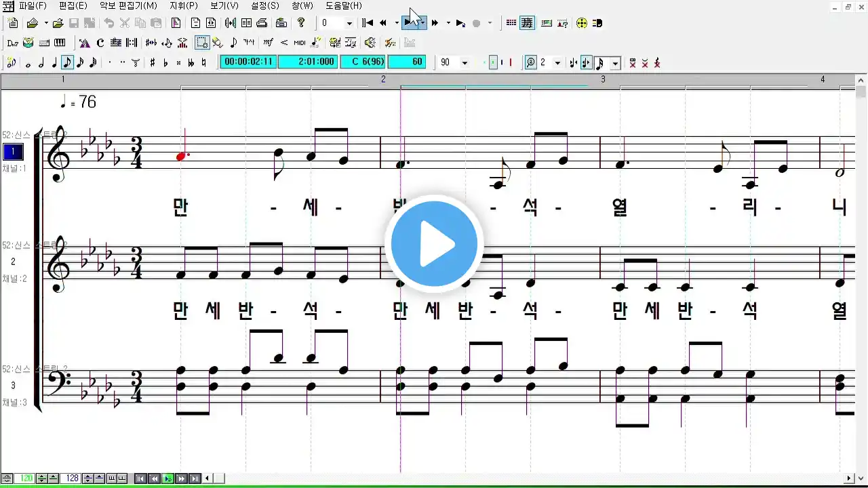Click the horizontal scrollbar left arrow
This screenshot has height=488, width=868.
point(207,479)
